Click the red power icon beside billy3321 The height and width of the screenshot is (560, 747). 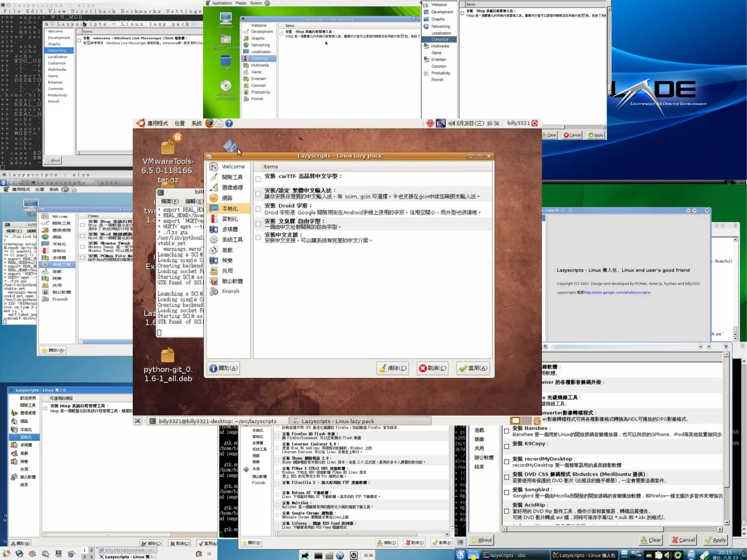click(x=535, y=123)
